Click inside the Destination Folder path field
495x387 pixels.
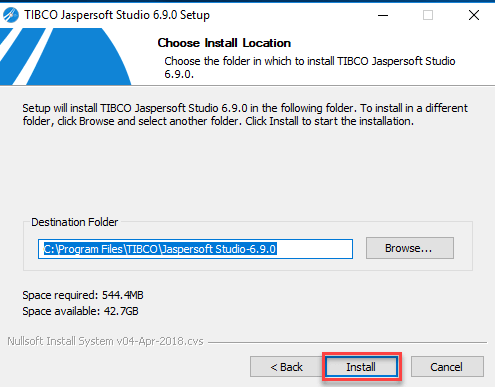click(x=195, y=249)
